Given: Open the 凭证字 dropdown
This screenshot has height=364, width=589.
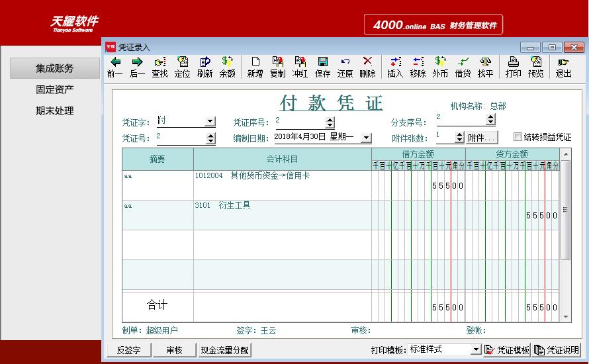Looking at the screenshot, I should point(210,122).
